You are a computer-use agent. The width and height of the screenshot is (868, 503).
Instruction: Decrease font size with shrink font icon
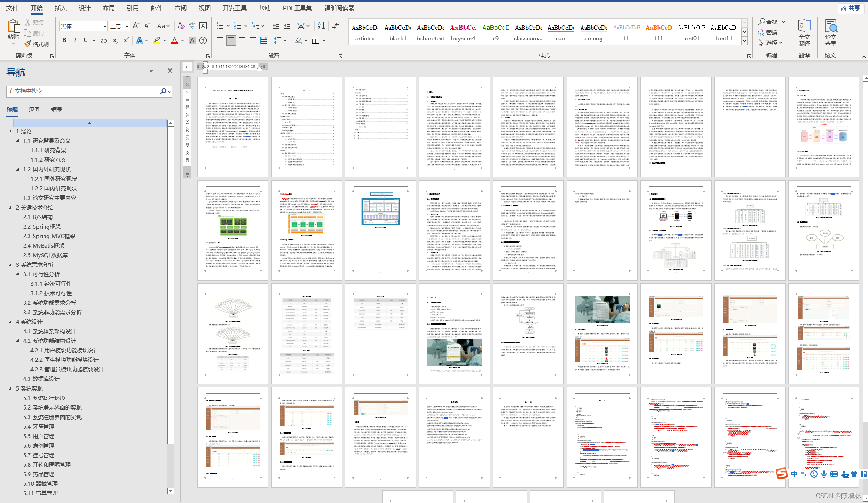click(x=148, y=26)
